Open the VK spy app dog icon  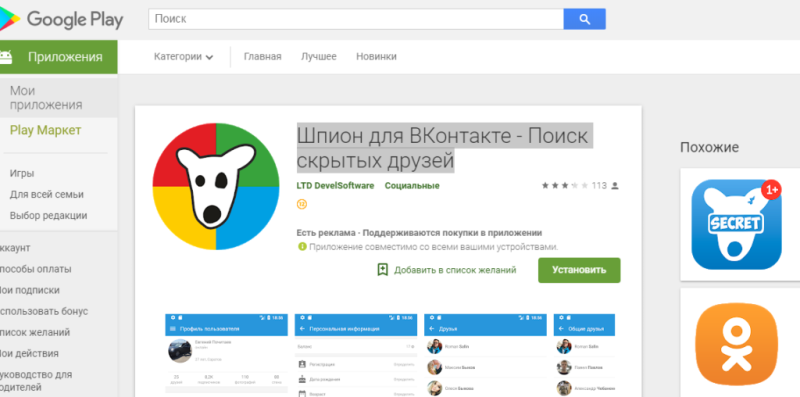pyautogui.click(x=216, y=186)
